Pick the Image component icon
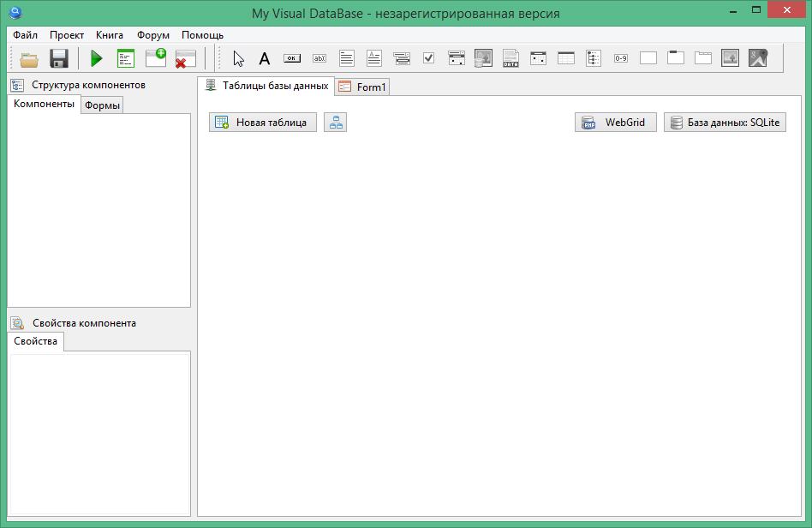Viewport: 812px width, 528px height. coord(730,58)
